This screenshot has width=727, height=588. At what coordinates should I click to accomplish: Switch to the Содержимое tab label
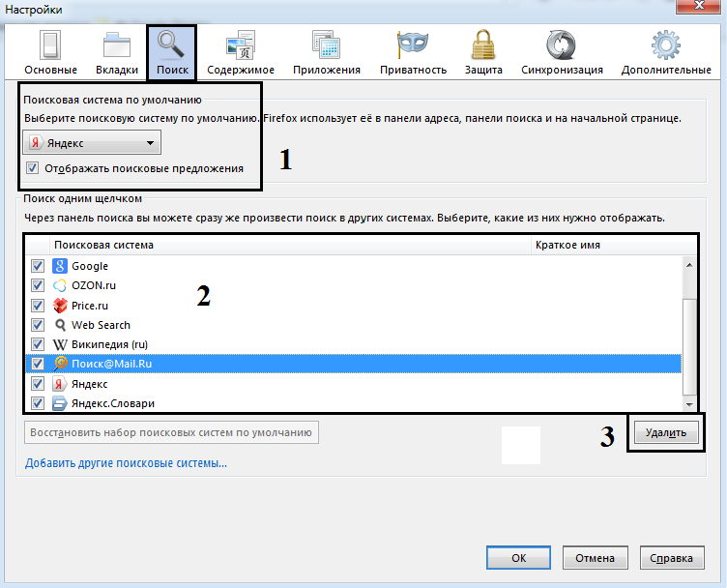(241, 70)
